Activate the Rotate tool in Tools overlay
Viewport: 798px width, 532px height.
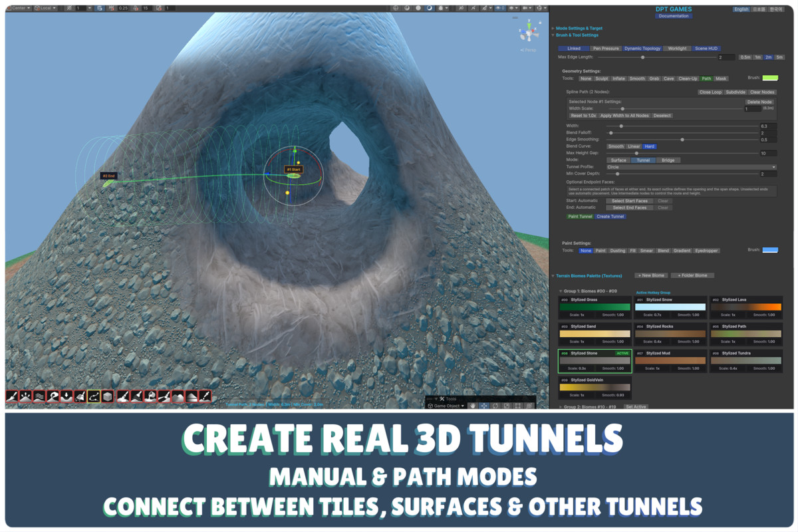495,406
